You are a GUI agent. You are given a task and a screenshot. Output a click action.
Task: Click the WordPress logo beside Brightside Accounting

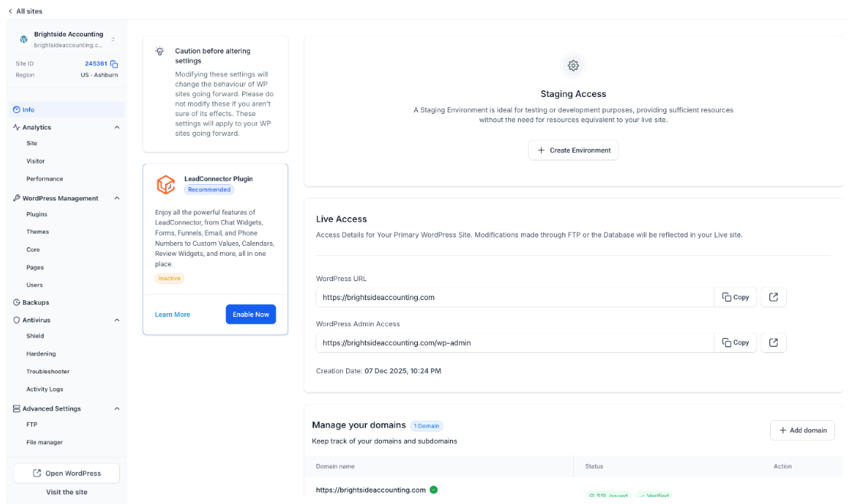click(24, 39)
